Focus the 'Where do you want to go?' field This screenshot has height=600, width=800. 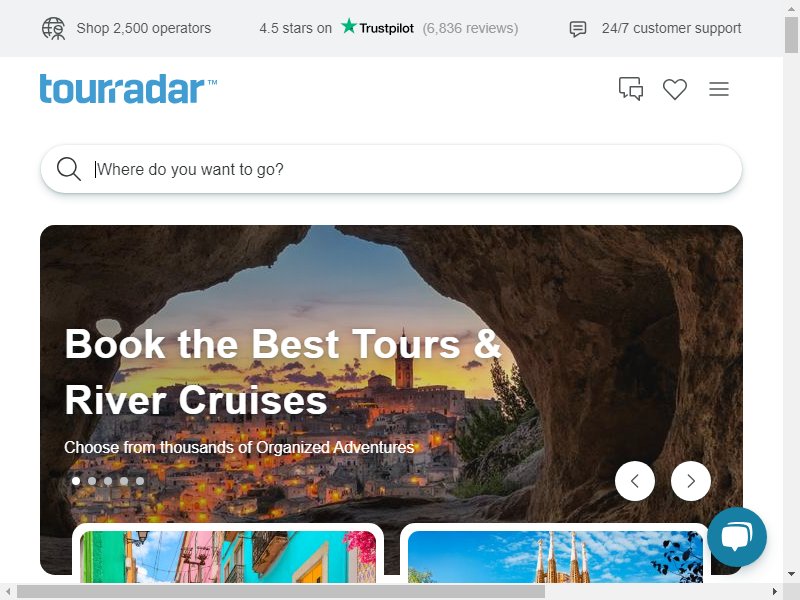[391, 169]
